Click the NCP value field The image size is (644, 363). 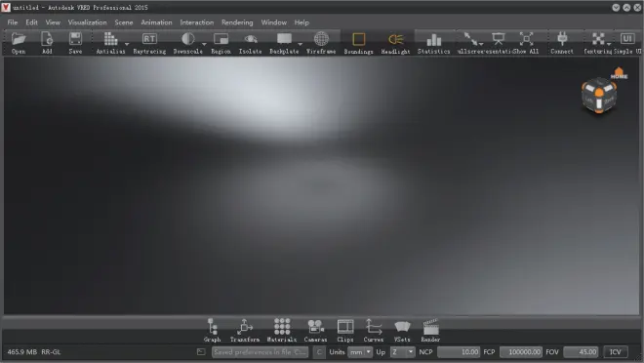coord(458,352)
